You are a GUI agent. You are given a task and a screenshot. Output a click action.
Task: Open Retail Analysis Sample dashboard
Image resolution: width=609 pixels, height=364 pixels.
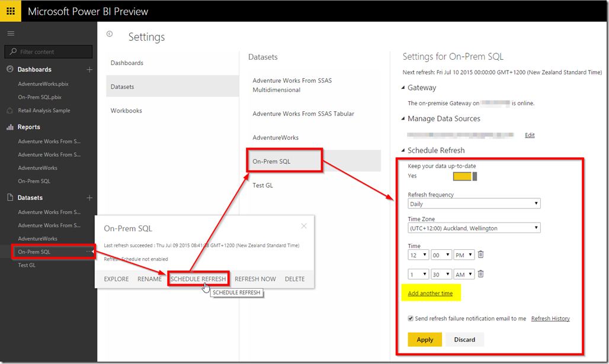coord(44,111)
